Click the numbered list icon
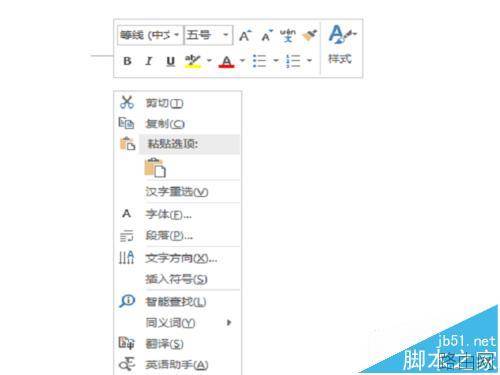This screenshot has width=500, height=375. click(293, 61)
